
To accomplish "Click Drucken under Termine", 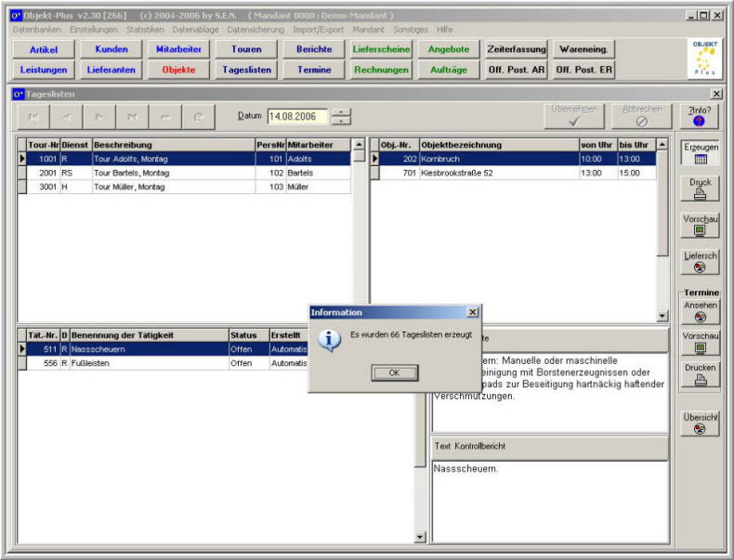I will (701, 374).
